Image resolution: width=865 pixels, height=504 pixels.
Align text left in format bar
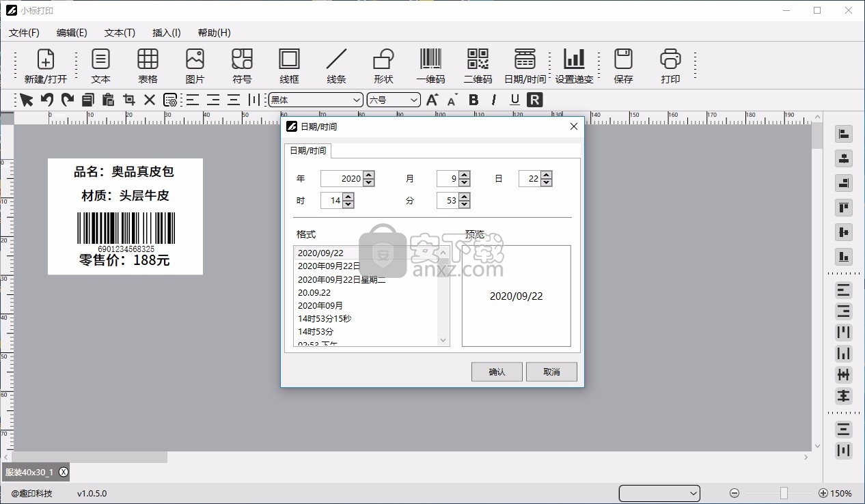click(193, 100)
